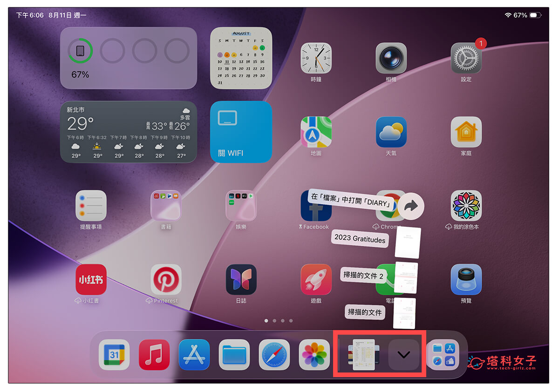The image size is (559, 392).
Task: Open the 娛樂 folder
Action: [x=241, y=205]
